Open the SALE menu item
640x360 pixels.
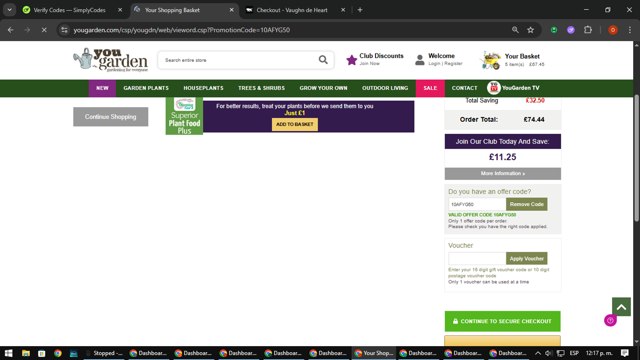(x=430, y=88)
